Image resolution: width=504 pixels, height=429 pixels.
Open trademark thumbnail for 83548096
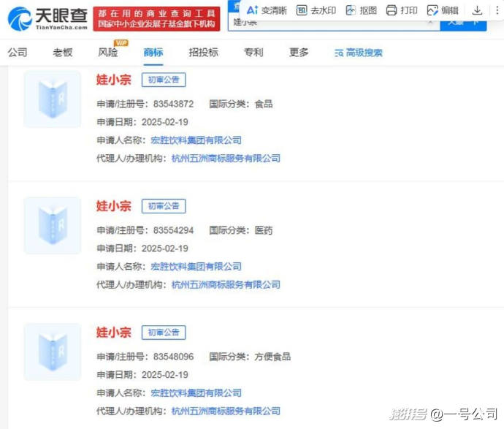coord(53,352)
